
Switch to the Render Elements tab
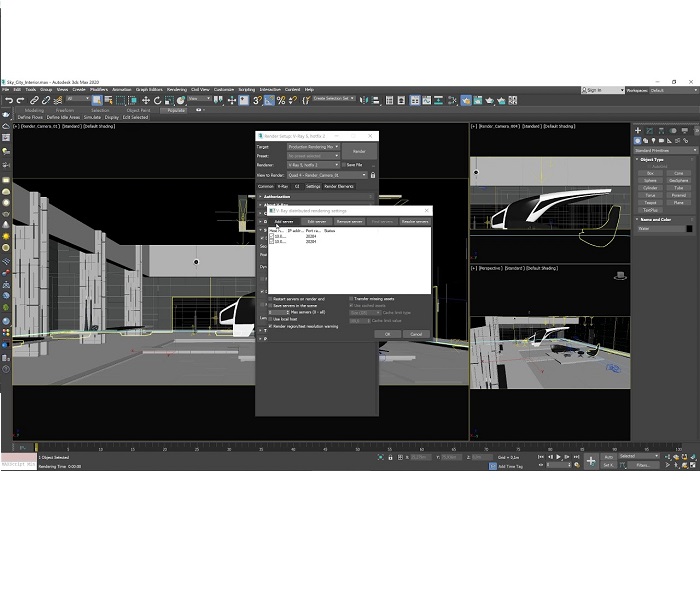[x=339, y=186]
